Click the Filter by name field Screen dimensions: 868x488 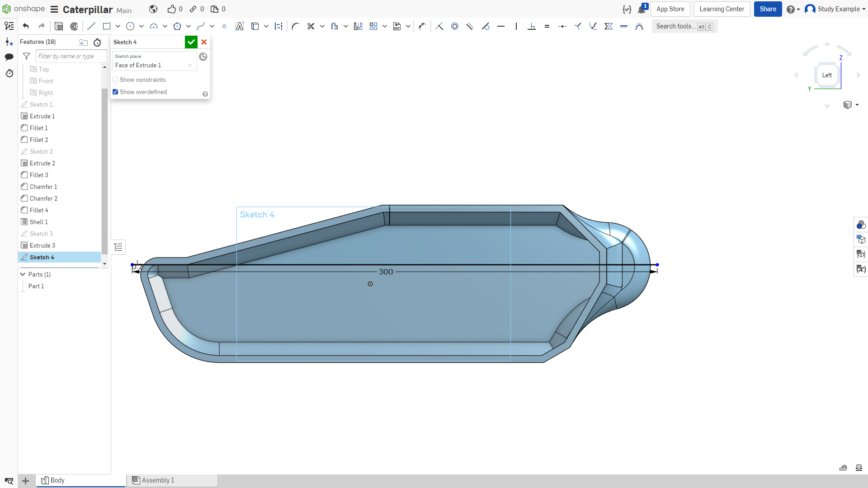pos(71,56)
